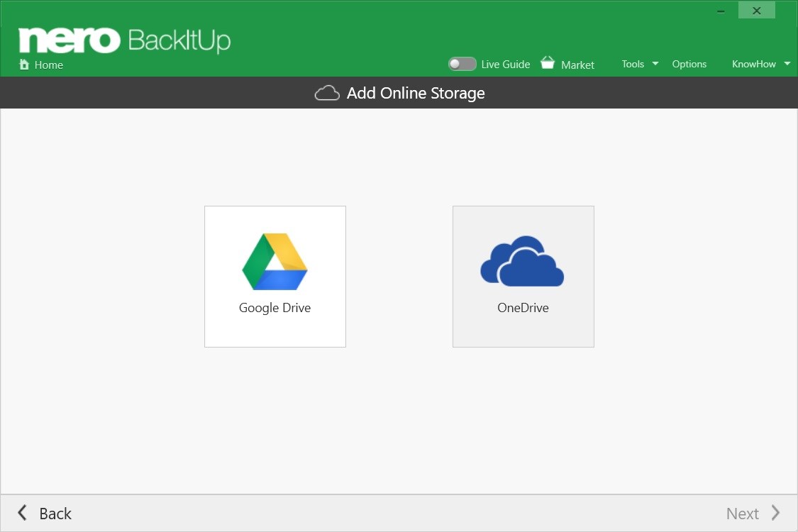Click the Home house icon
The width and height of the screenshot is (798, 532).
[x=24, y=64]
